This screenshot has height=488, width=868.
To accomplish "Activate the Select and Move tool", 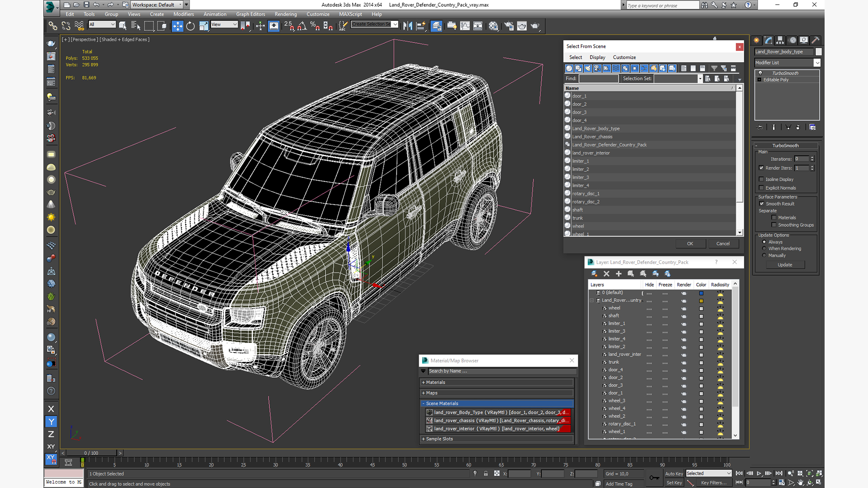I will pyautogui.click(x=178, y=26).
